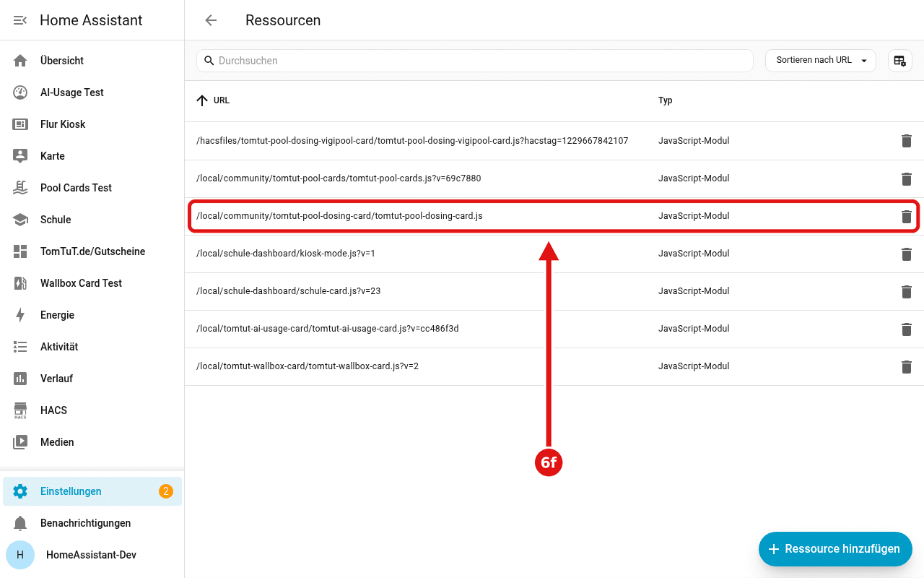Click the Benachrichtigungen bell icon
This screenshot has width=924, height=578.
20,523
